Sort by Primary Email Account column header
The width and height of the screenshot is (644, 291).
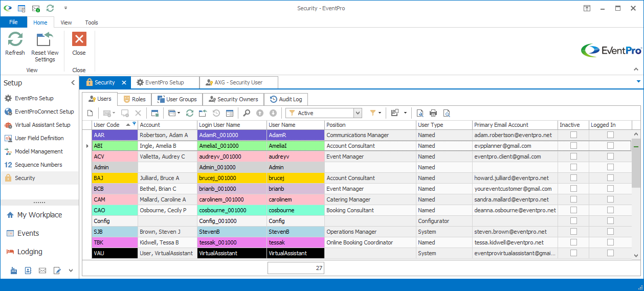coord(515,125)
